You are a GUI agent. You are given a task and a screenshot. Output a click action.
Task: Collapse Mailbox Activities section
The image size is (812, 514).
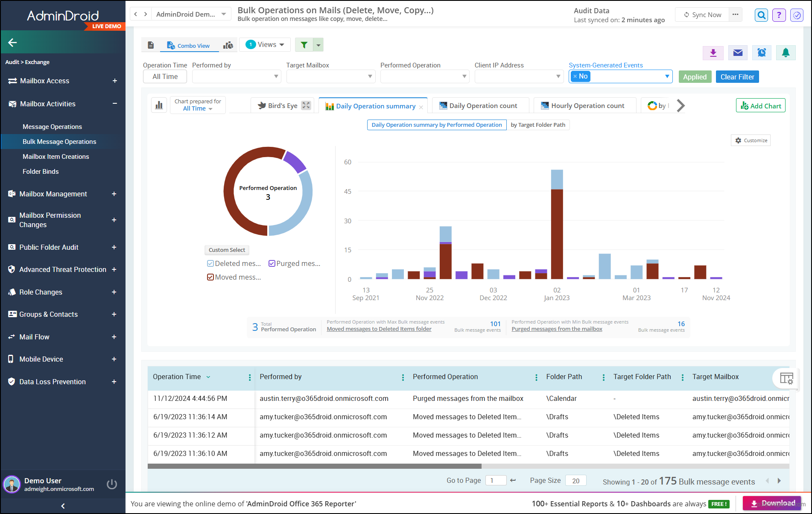pyautogui.click(x=114, y=104)
